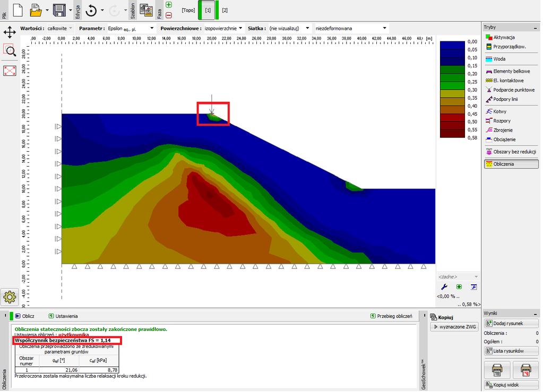Open drawing settings gear icon

(10, 297)
